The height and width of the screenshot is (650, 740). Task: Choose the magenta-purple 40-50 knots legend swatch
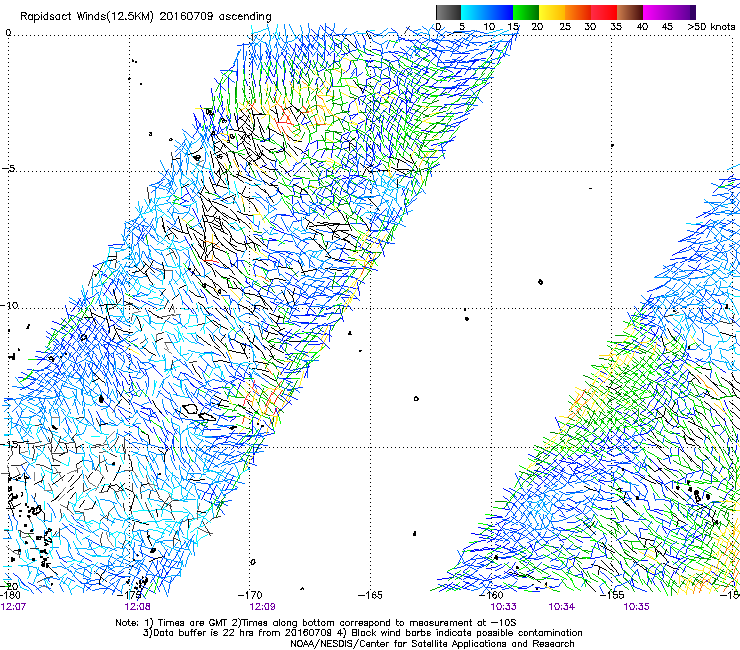(669, 12)
